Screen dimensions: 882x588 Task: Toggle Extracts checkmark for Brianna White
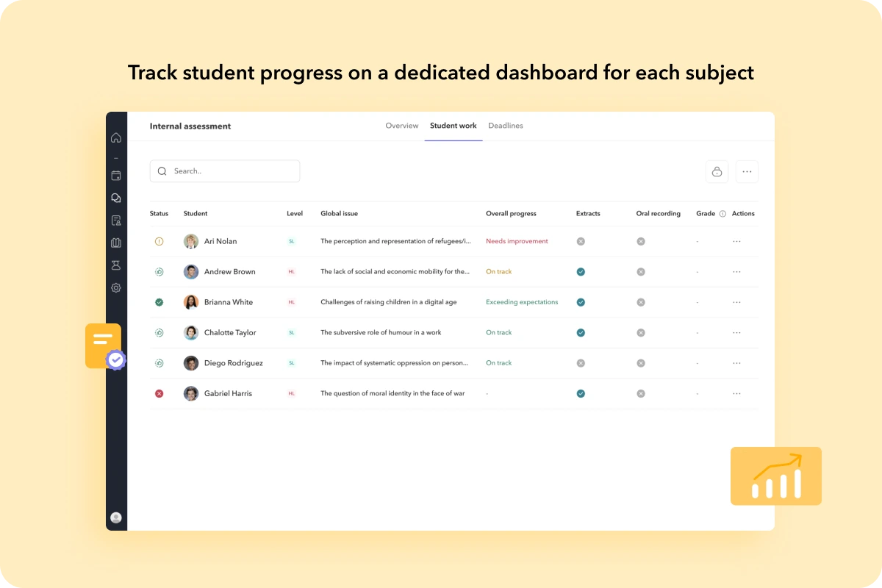coord(581,302)
